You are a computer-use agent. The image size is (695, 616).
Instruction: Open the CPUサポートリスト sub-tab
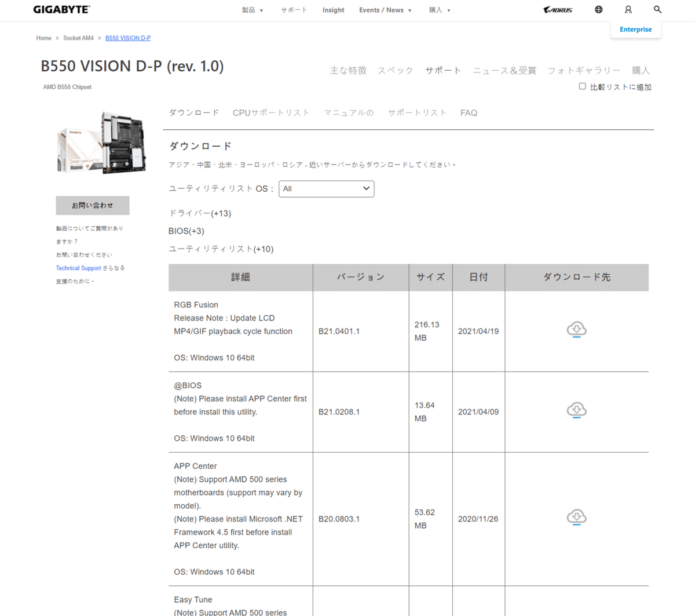271,112
